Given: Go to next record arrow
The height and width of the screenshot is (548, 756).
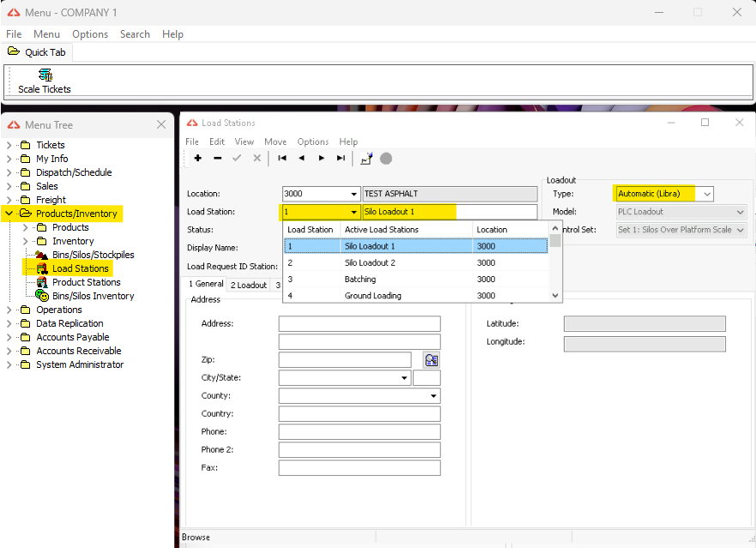Looking at the screenshot, I should (x=322, y=158).
